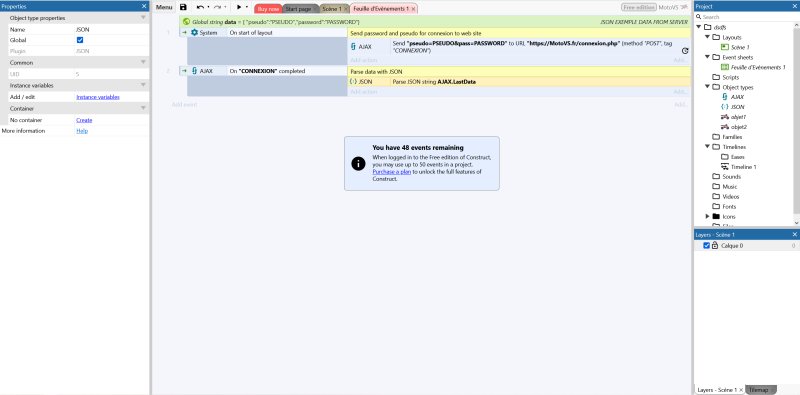Click the green arrow of event 2
The width and height of the screenshot is (800, 395).
click(184, 71)
